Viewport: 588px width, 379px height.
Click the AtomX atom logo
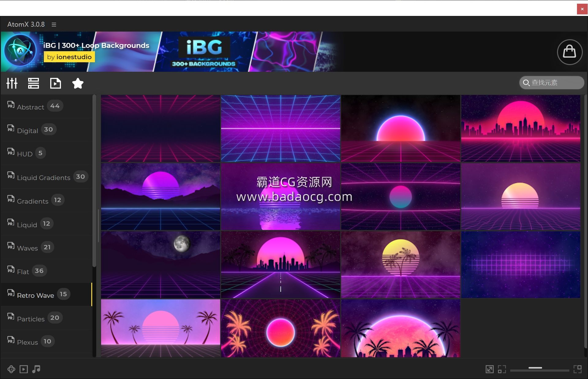21,51
